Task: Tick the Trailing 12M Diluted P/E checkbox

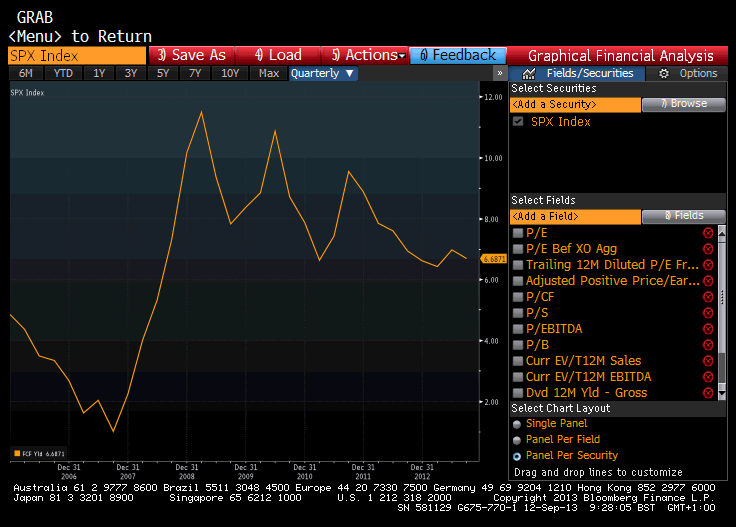Action: (518, 265)
